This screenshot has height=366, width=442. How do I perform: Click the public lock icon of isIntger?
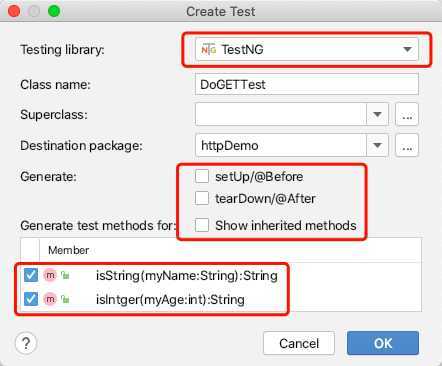pyautogui.click(x=65, y=299)
